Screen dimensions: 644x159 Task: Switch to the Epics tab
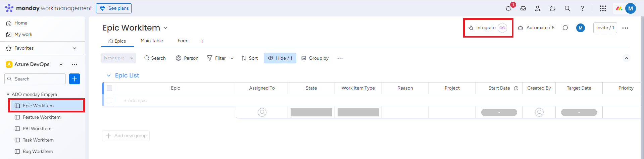point(117,41)
